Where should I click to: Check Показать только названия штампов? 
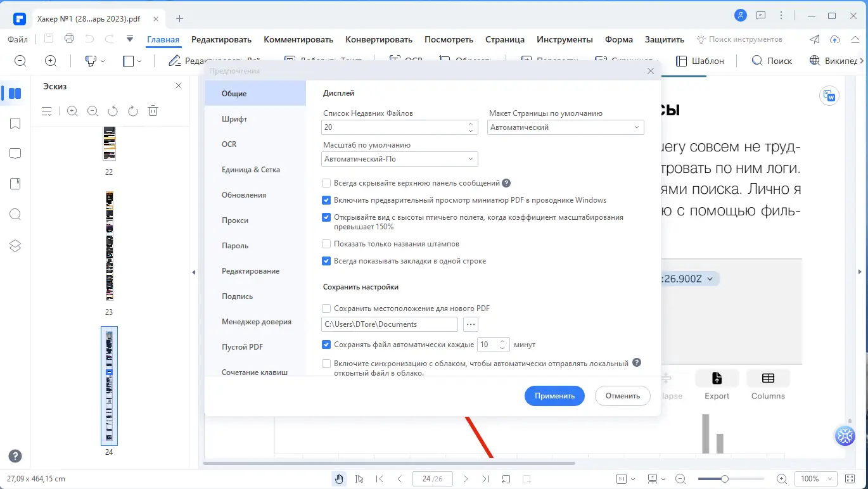coord(326,244)
